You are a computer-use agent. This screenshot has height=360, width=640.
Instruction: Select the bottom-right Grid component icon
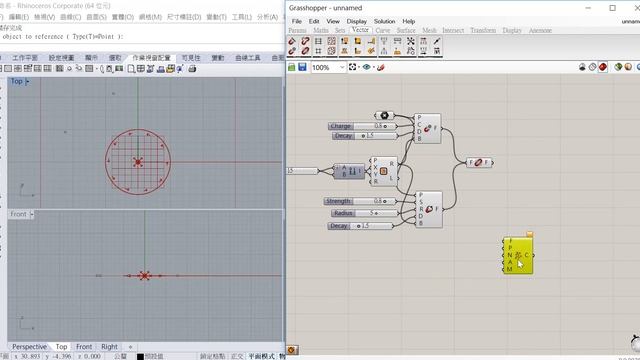(x=331, y=51)
